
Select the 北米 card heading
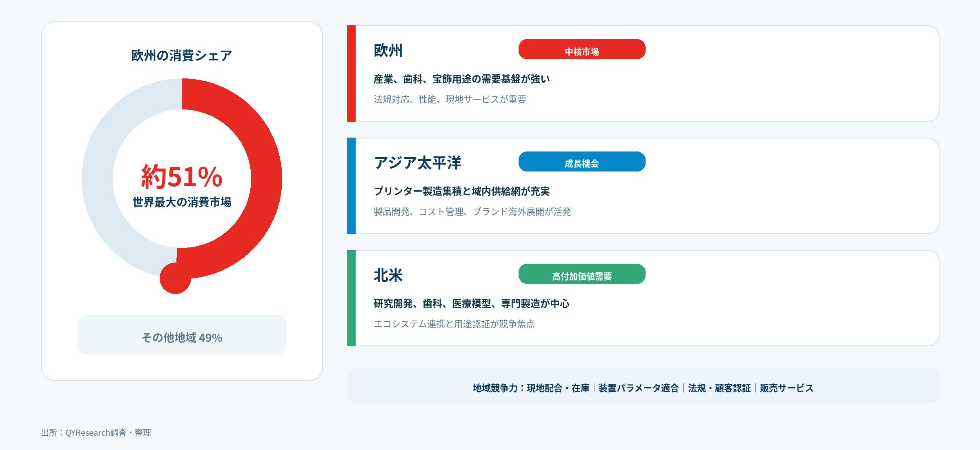tap(388, 275)
